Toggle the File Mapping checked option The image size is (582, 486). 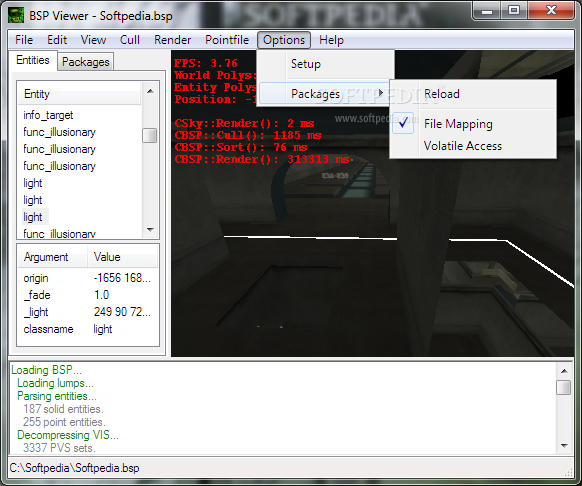(473, 124)
